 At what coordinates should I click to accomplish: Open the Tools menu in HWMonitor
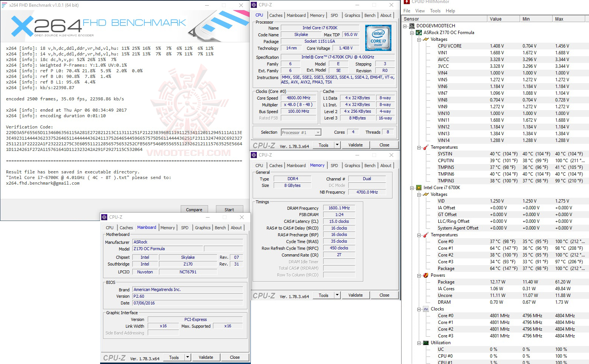click(435, 11)
